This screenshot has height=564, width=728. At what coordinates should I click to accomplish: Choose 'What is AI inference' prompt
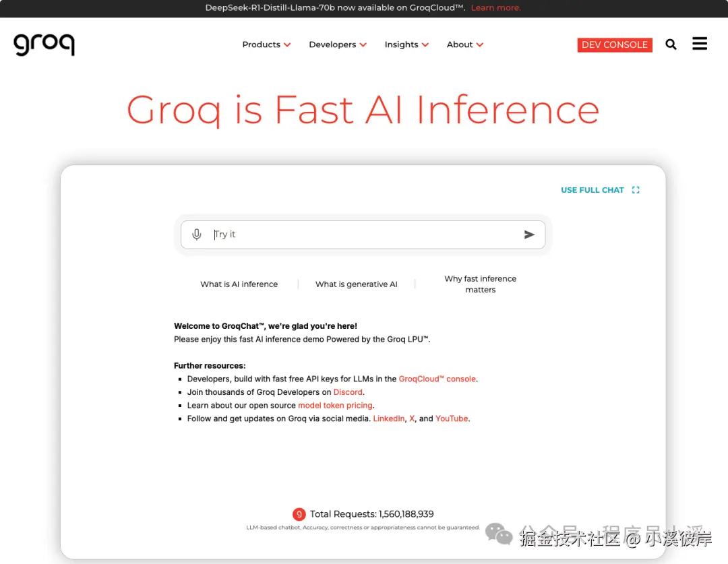[x=239, y=284]
